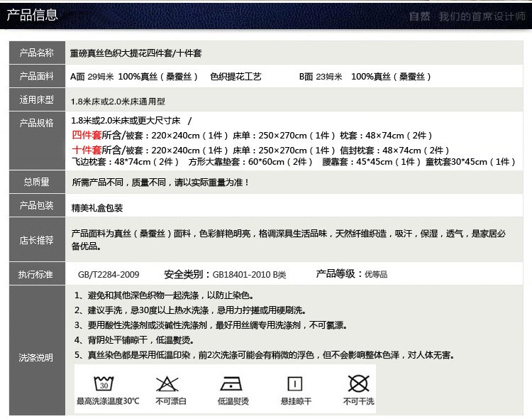Click the 适用床型 row label

coord(36,100)
